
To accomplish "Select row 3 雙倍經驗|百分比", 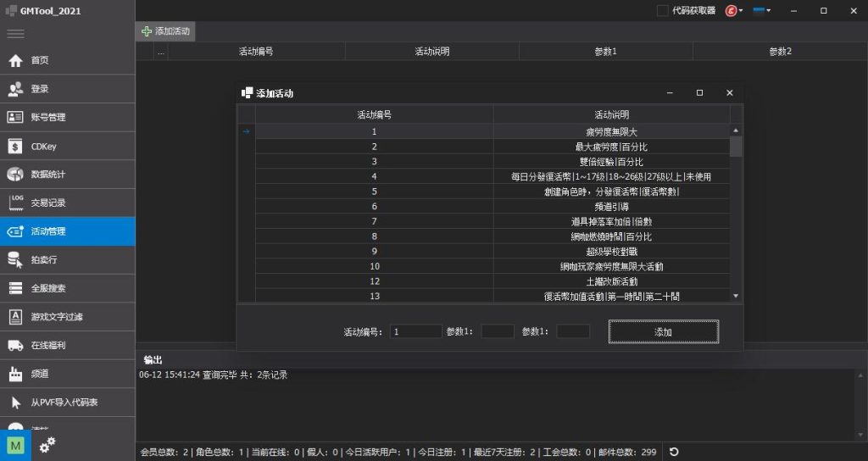I will (492, 162).
